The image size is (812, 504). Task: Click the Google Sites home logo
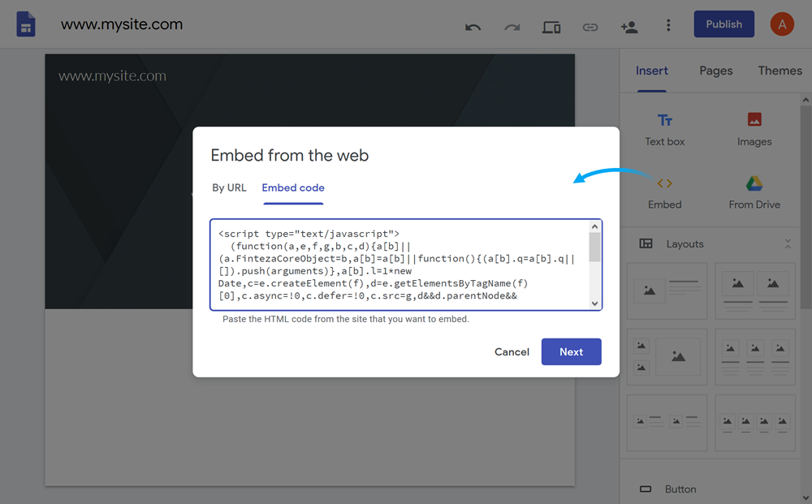coord(28,24)
